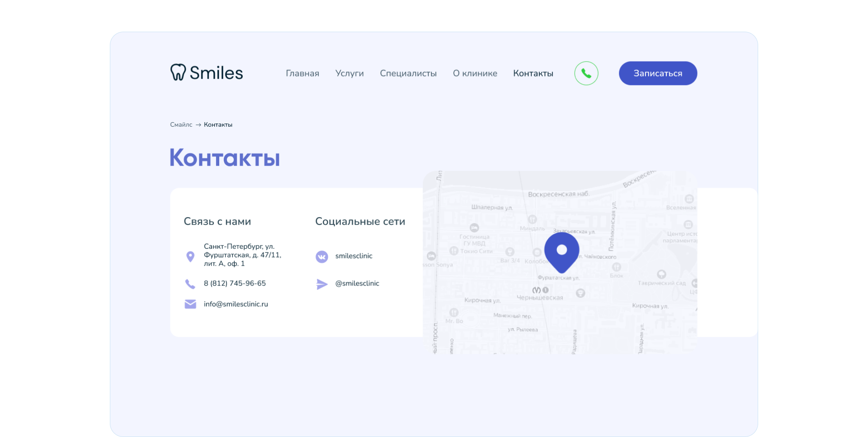The image size is (868, 437).
Task: Click the envelope icon beside the email
Action: click(190, 304)
